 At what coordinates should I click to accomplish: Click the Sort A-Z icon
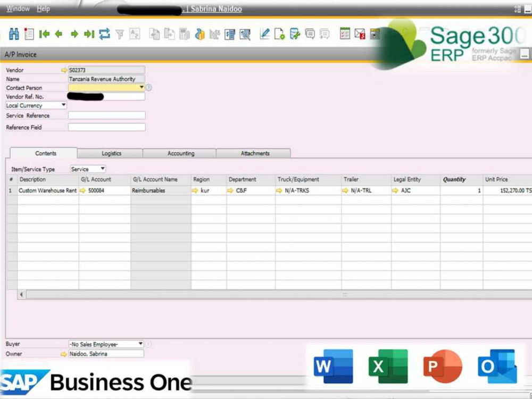tap(135, 34)
